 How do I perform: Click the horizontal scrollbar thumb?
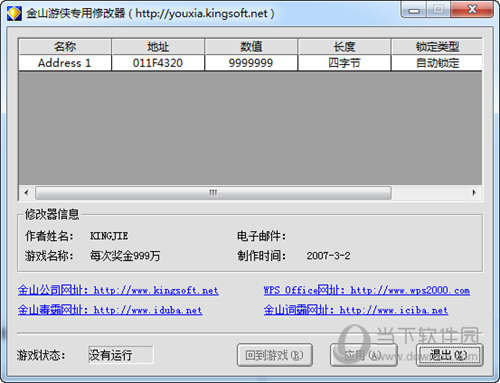213,193
